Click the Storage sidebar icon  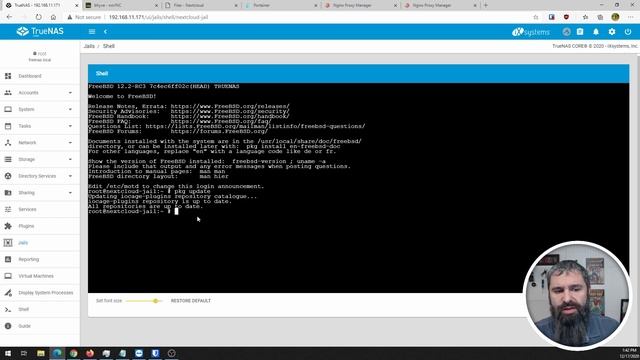(8, 159)
